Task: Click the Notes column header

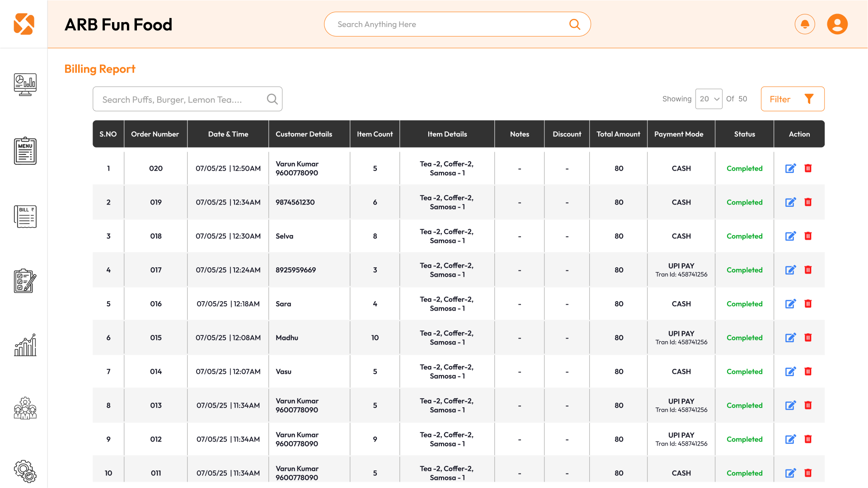Action: point(520,134)
